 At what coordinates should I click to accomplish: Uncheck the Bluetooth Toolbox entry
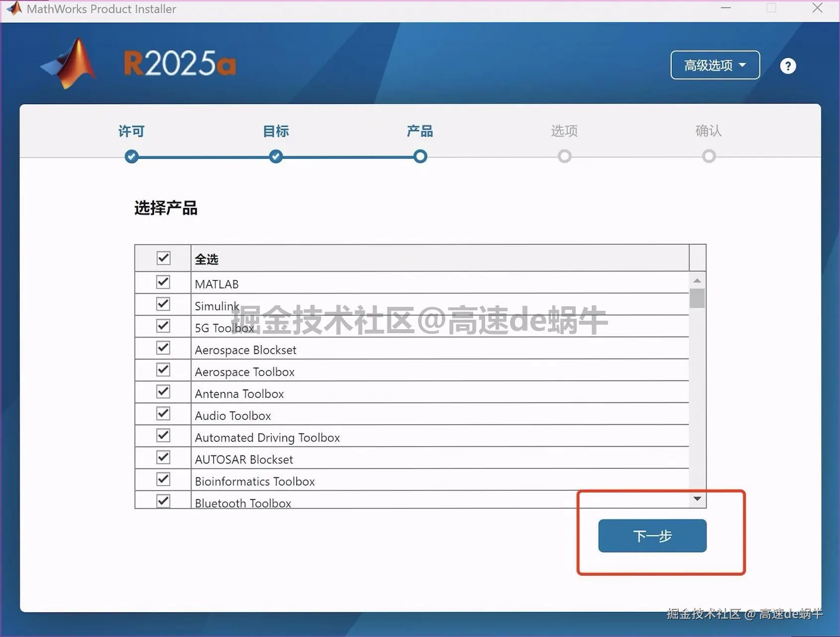pyautogui.click(x=163, y=501)
